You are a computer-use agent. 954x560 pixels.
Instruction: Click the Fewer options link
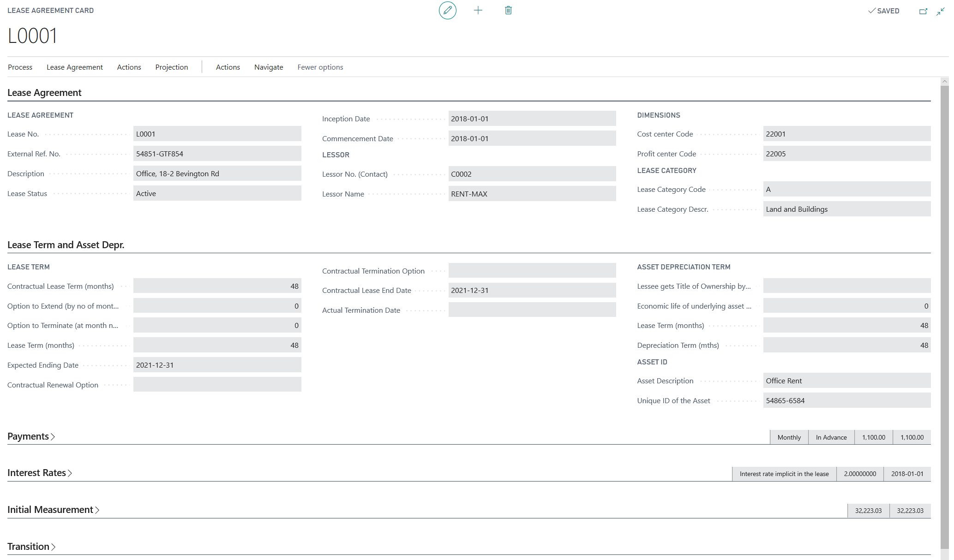tap(320, 67)
